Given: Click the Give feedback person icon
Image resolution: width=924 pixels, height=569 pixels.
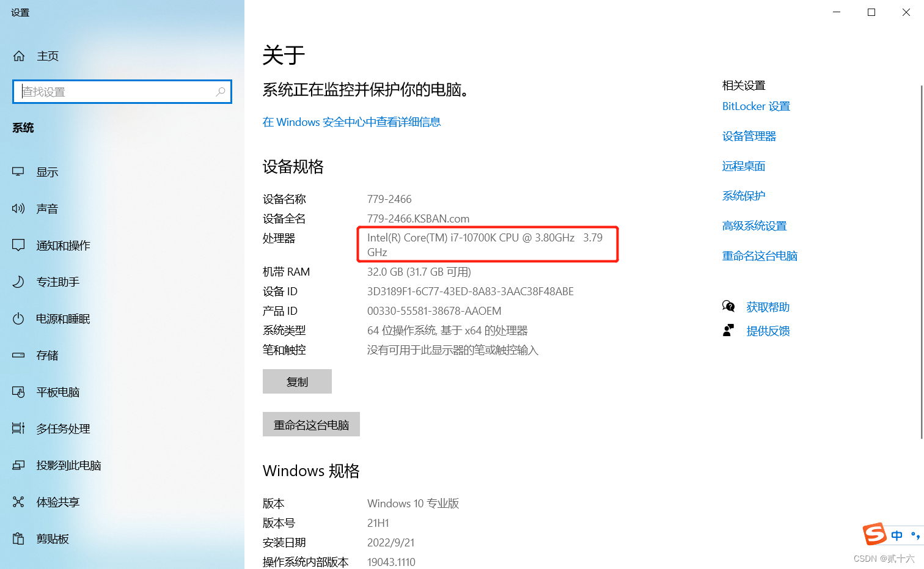Looking at the screenshot, I should point(728,330).
